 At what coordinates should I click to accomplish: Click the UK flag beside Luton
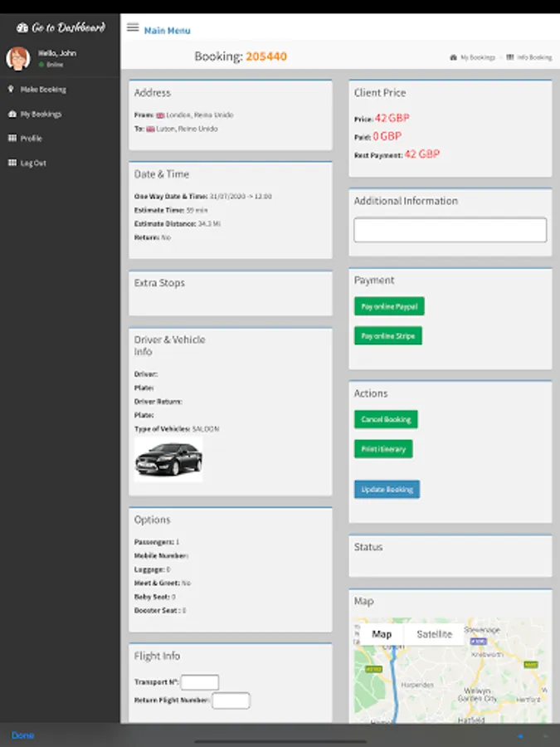click(150, 129)
